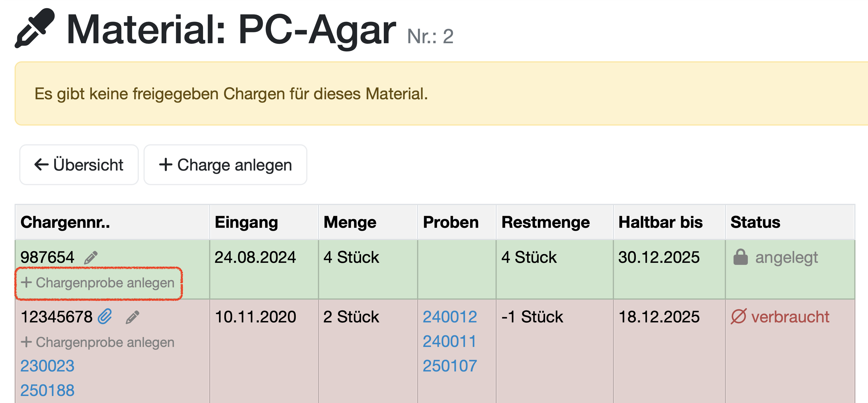Click the Restmenge column header

coord(545,222)
